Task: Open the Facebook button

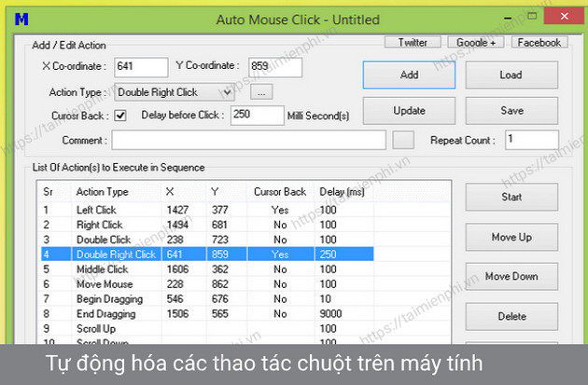Action: 539,42
